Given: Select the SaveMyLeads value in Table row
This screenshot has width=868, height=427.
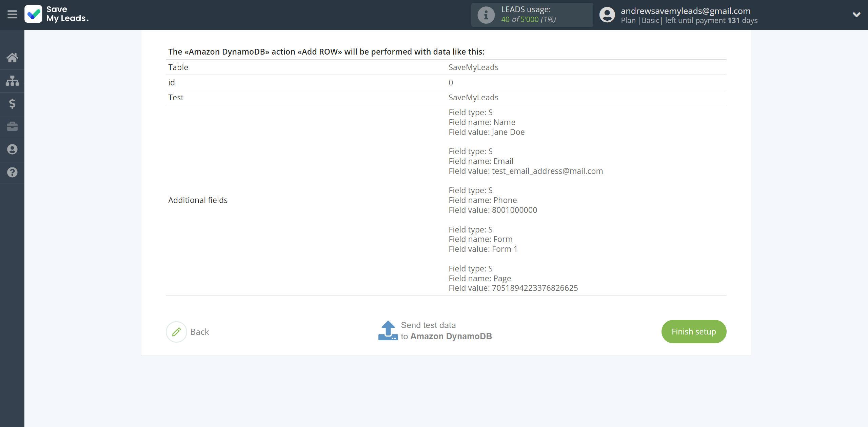Looking at the screenshot, I should pyautogui.click(x=473, y=67).
